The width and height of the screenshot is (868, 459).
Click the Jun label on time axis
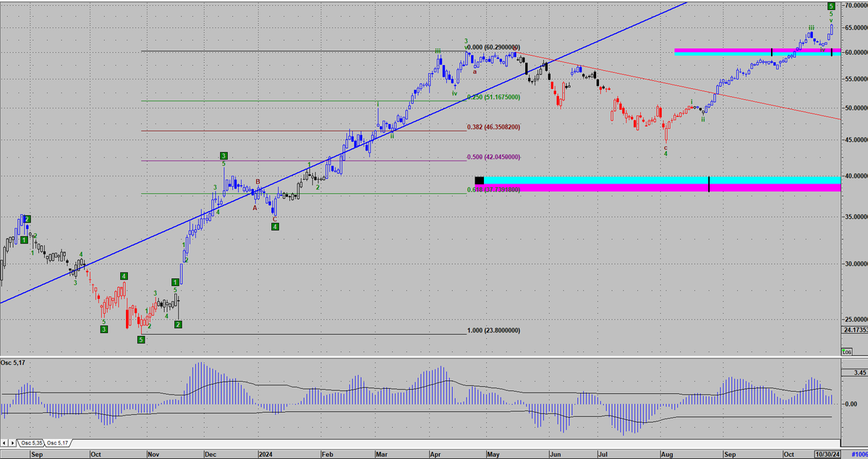coord(555,454)
